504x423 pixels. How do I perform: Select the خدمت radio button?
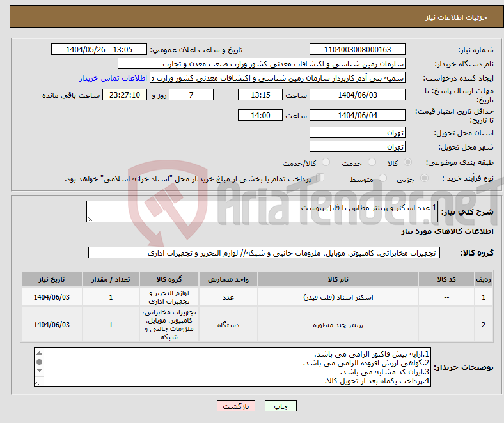point(372,162)
